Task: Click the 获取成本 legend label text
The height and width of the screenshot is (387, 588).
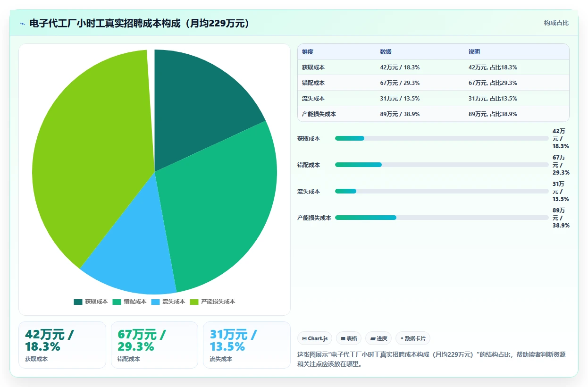Action: [96, 302]
